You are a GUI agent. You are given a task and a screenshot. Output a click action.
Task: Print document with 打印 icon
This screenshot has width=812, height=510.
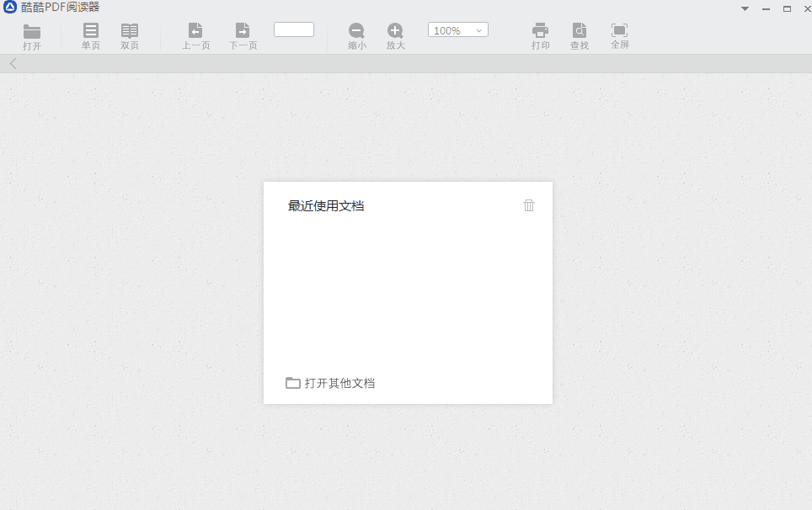(540, 35)
